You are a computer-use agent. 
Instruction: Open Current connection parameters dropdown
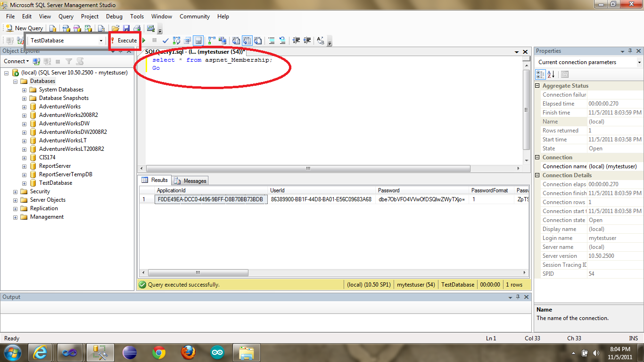point(639,62)
